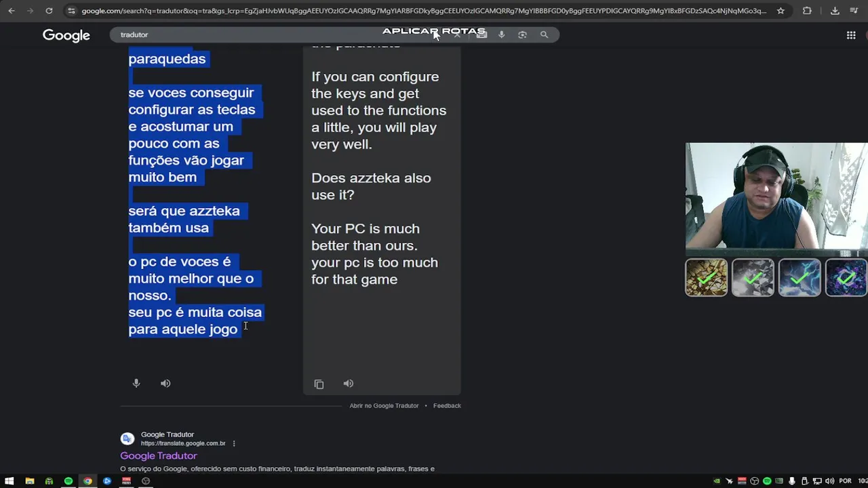Start voice search with the microphone icon
This screenshot has width=868, height=488.
pyautogui.click(x=502, y=35)
